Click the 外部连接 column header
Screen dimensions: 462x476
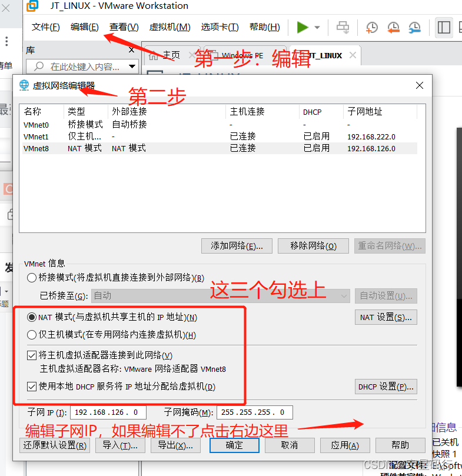pyautogui.click(x=167, y=111)
